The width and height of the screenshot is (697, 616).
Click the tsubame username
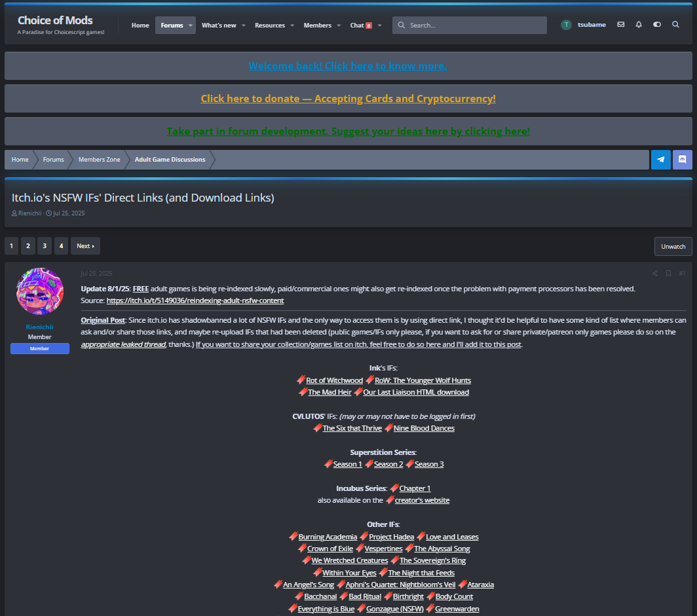point(592,25)
